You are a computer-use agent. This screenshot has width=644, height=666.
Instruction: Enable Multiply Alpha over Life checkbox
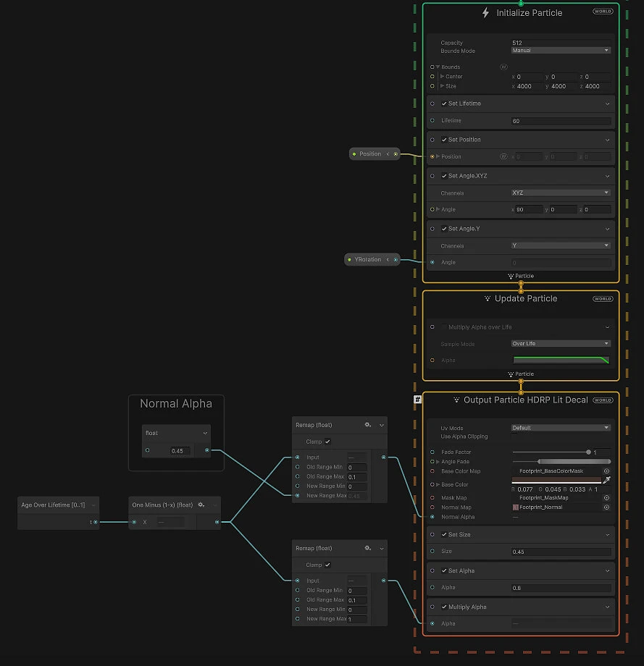[x=444, y=327]
